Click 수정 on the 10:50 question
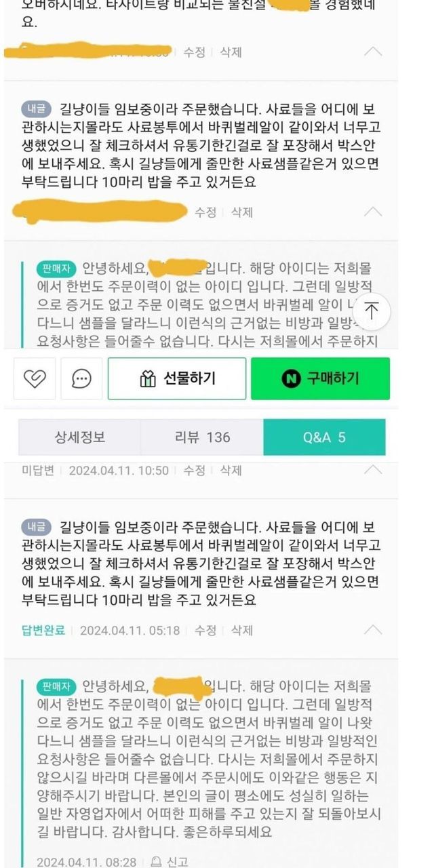The height and width of the screenshot is (868, 434). [x=194, y=470]
